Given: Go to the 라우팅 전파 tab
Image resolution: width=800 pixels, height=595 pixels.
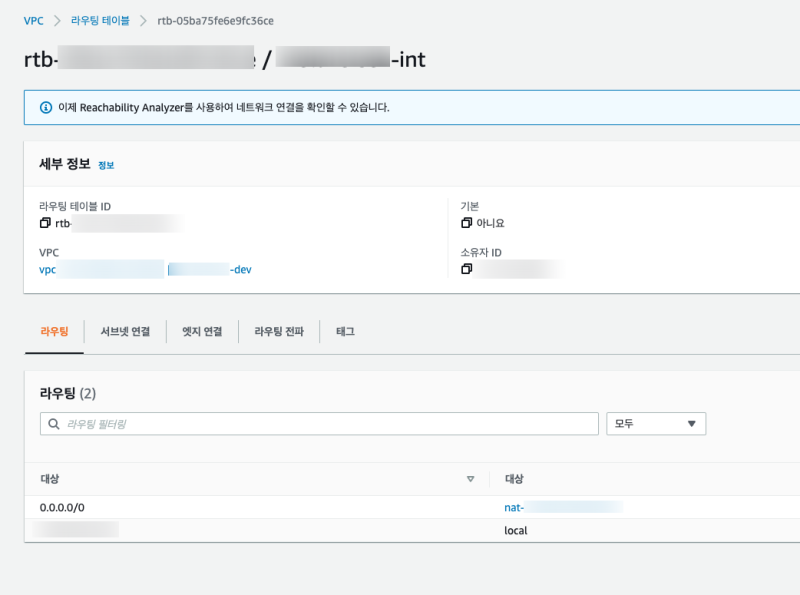Looking at the screenshot, I should pos(278,331).
